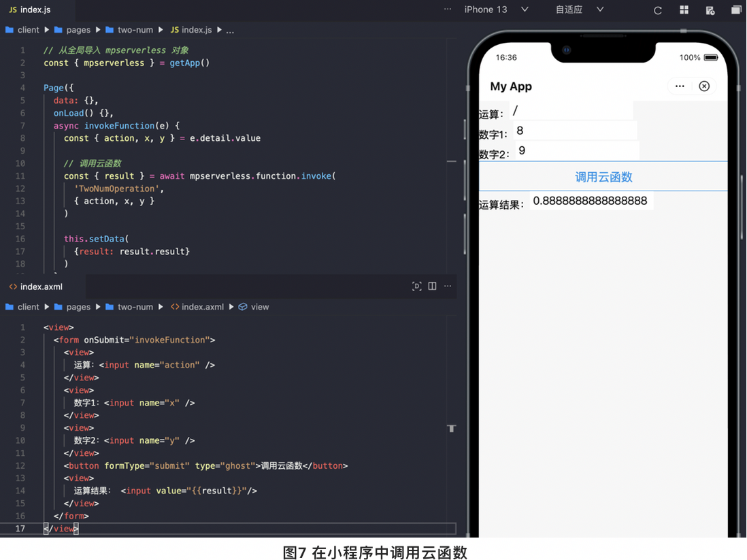
Task: Click My App title in simulator
Action: tap(511, 86)
